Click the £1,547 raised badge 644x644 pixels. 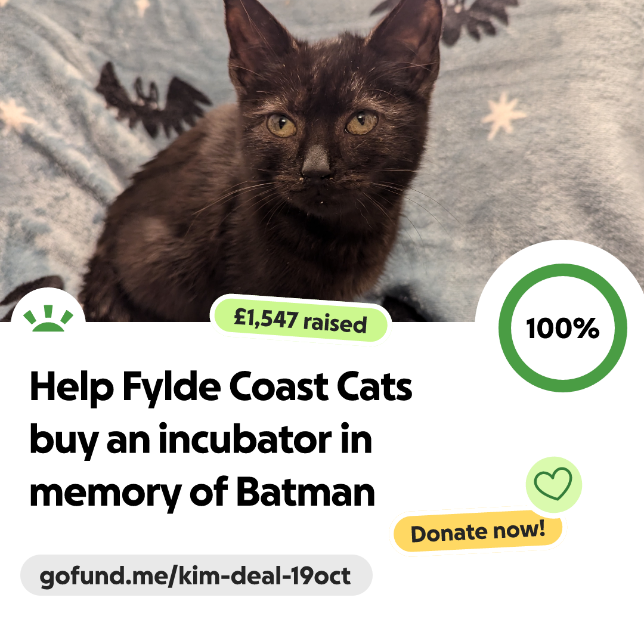(300, 320)
